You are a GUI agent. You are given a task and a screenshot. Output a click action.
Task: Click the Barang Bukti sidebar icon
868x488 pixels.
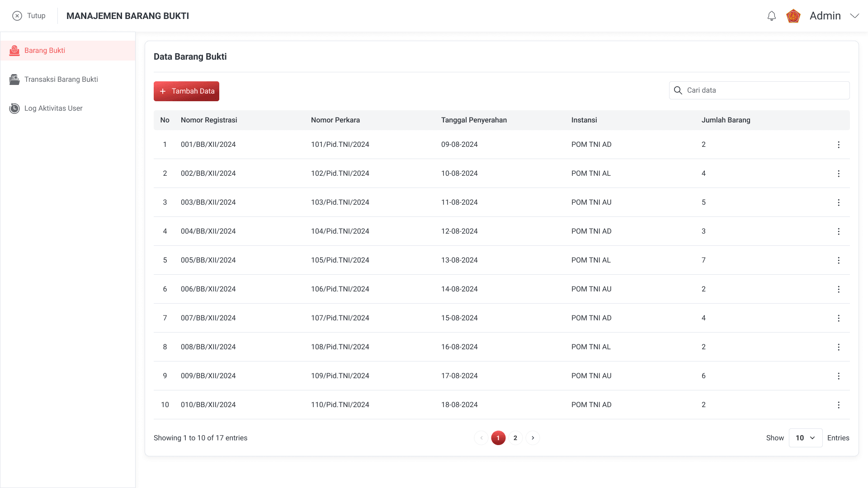(14, 51)
